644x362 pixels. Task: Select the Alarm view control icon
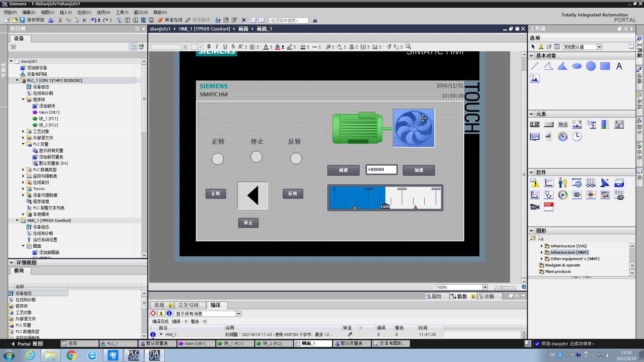tap(535, 183)
